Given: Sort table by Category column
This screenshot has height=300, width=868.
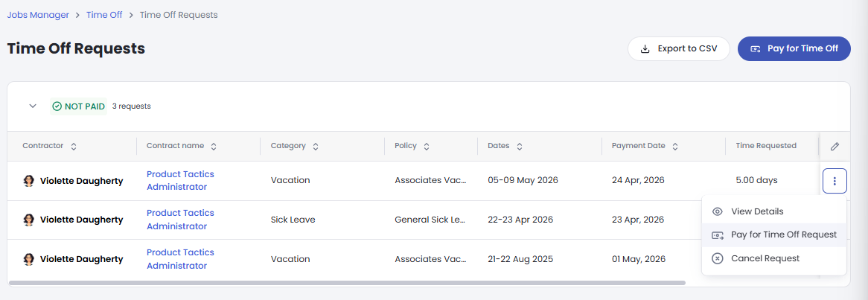Looking at the screenshot, I should [316, 147].
